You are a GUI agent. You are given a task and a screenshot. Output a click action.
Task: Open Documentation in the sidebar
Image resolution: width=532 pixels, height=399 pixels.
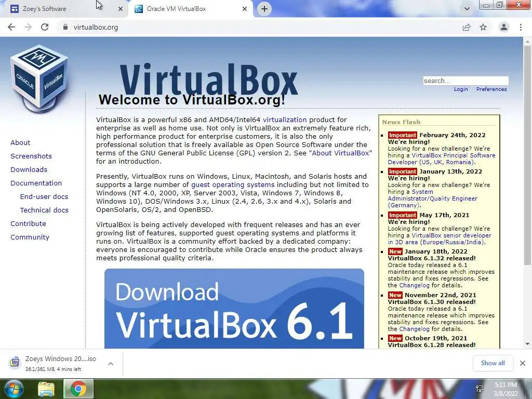[x=36, y=183]
